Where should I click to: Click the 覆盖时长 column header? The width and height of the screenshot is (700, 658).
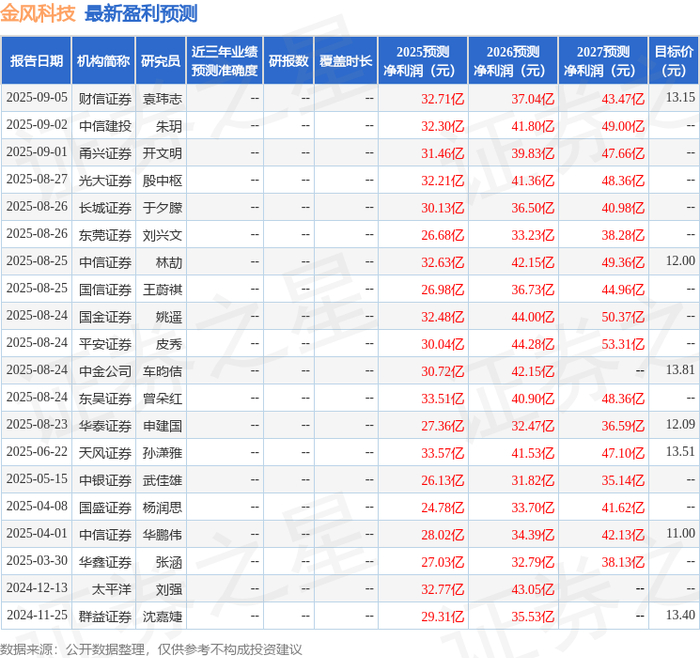coord(346,61)
